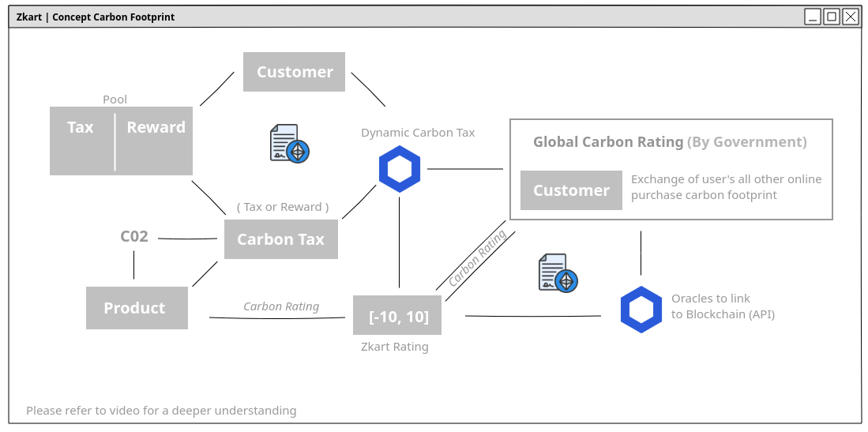
Task: Click the Oracles to link to Blockchain text
Action: 723,306
